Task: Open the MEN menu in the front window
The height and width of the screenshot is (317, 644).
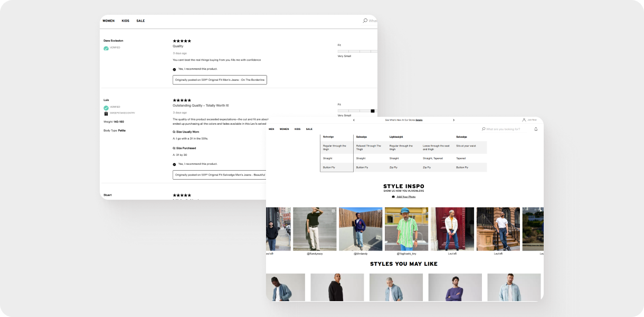Action: (x=271, y=129)
